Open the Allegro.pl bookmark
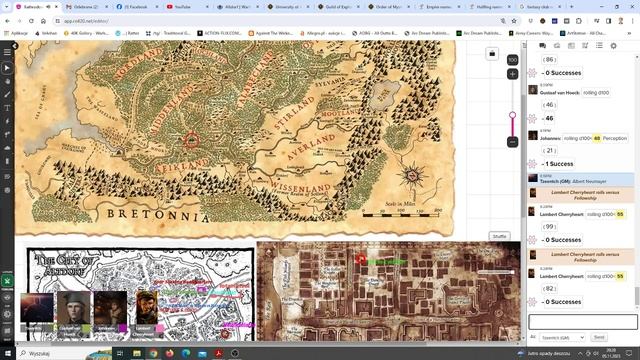The height and width of the screenshot is (360, 640). [x=322, y=33]
